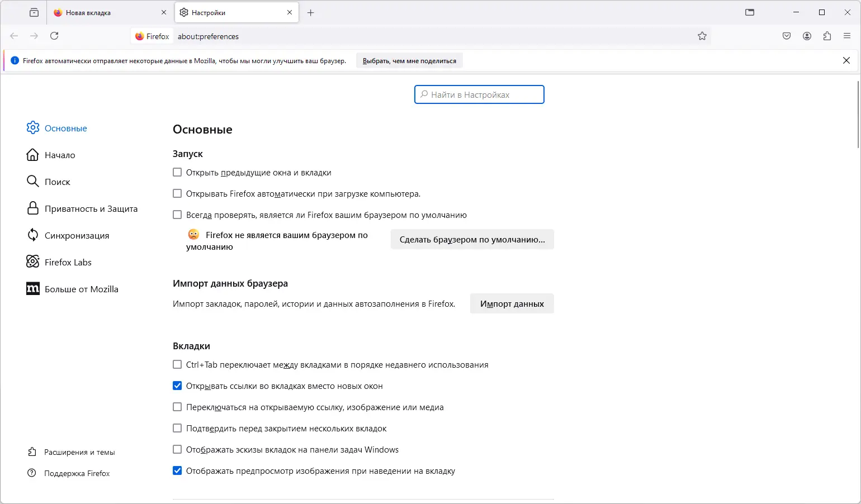This screenshot has height=504, width=861.
Task: Click "Выбрать, чем мне поделиться" button
Action: pos(409,61)
